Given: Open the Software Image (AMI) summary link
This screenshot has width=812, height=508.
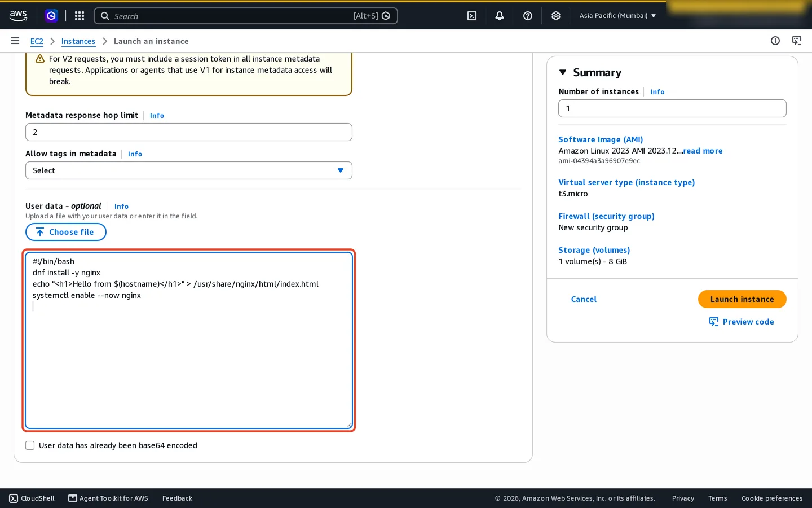Looking at the screenshot, I should pyautogui.click(x=601, y=139).
